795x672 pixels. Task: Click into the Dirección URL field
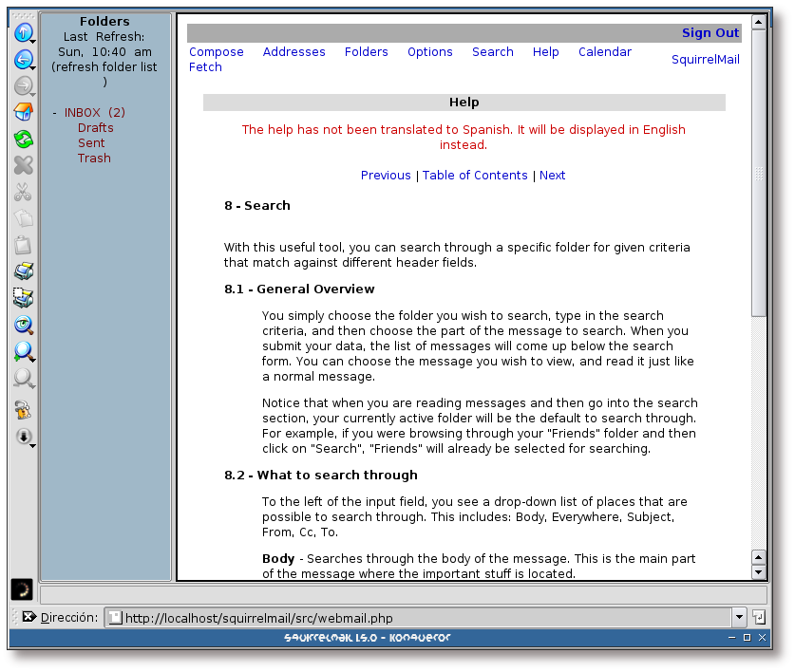coord(418,618)
